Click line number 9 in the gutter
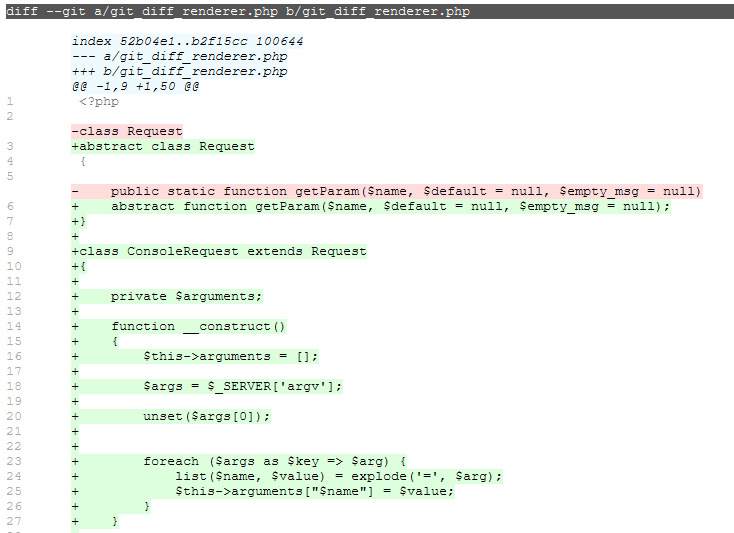 (x=10, y=251)
